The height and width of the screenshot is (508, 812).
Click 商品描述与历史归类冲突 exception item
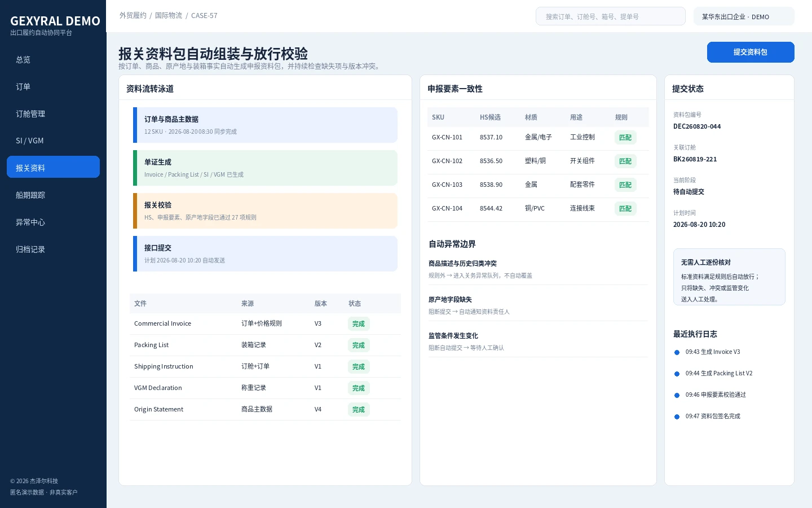538,269
